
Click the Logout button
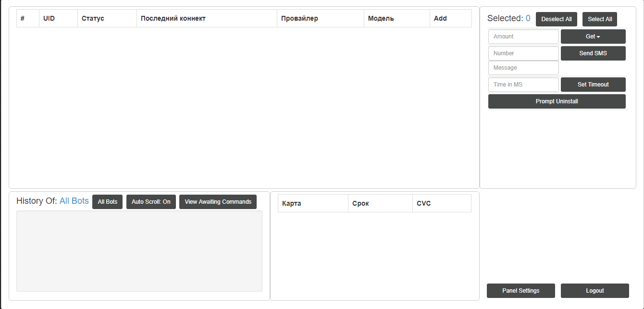click(594, 291)
